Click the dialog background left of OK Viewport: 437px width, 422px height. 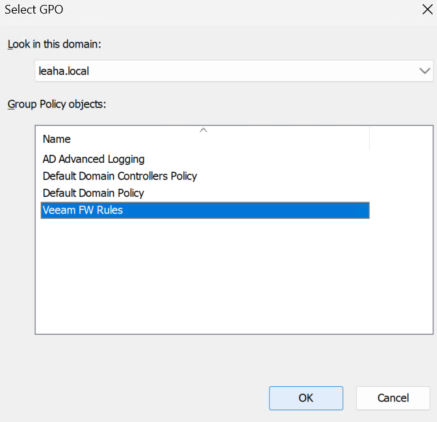point(133,398)
